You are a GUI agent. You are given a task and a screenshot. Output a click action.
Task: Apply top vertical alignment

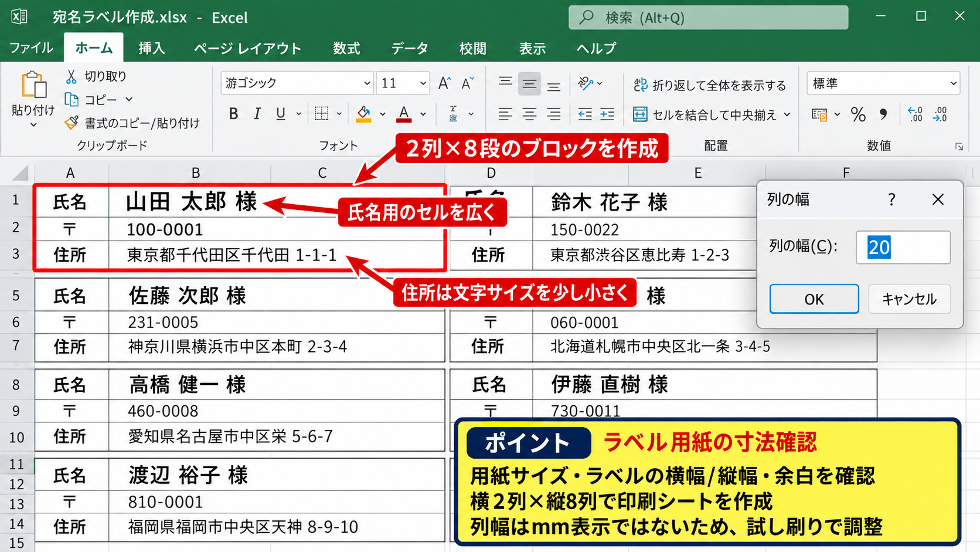pyautogui.click(x=505, y=83)
